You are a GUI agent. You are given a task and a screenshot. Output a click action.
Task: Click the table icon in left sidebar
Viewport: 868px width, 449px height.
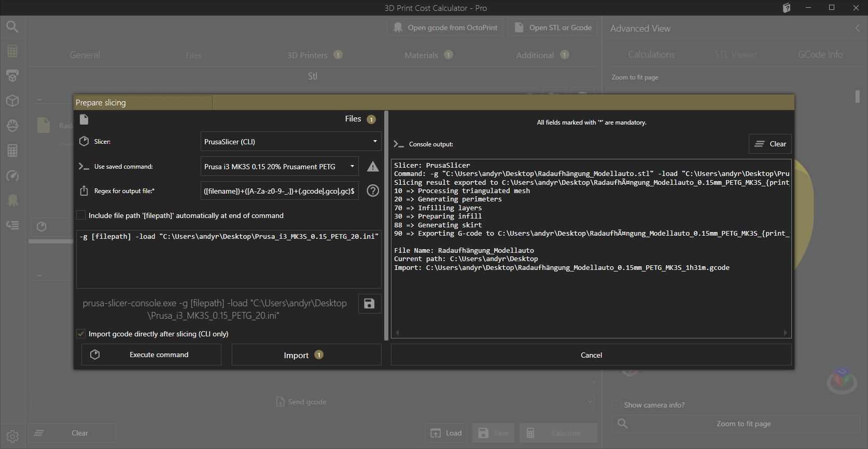(12, 151)
